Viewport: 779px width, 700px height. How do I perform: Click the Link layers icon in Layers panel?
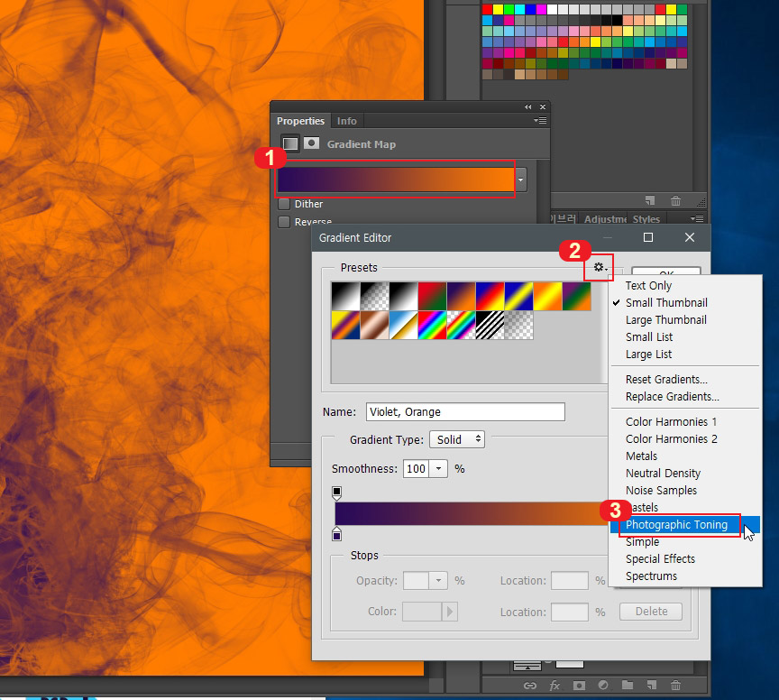tap(530, 686)
